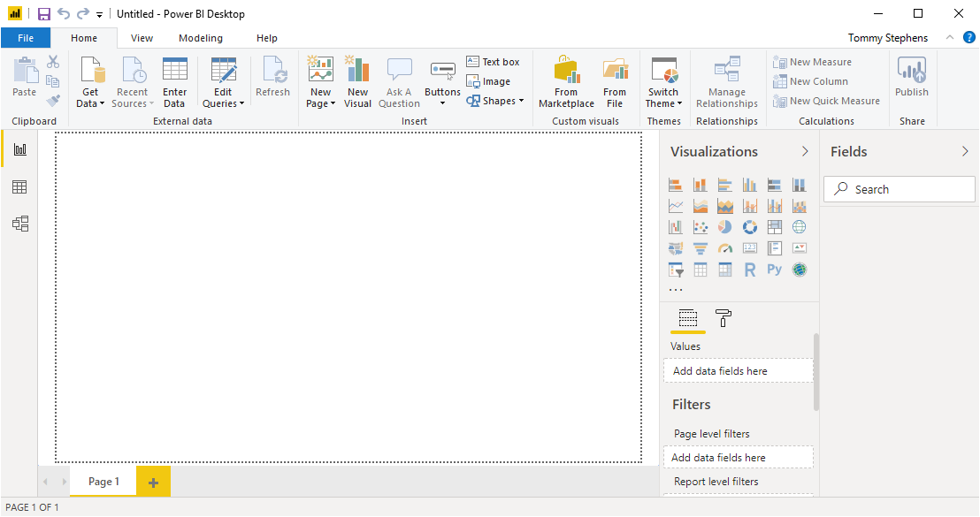This screenshot has width=980, height=517.
Task: Switch to Model relationships view in sidebar
Action: tap(20, 224)
